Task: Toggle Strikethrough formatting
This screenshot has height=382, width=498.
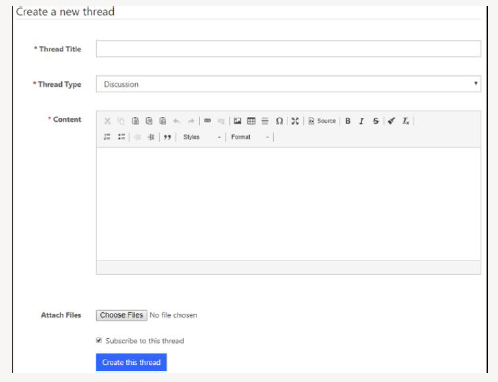Action: (x=376, y=121)
